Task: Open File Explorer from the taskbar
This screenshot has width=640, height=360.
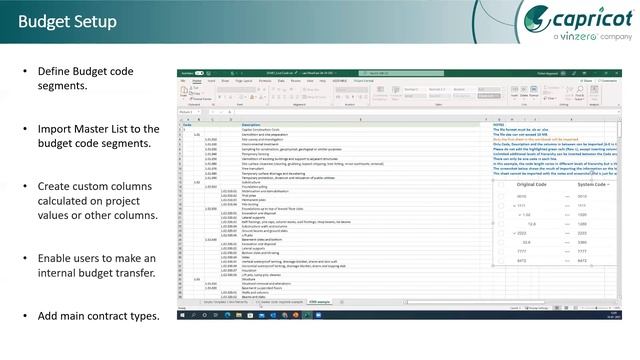Action: pyautogui.click(x=239, y=315)
